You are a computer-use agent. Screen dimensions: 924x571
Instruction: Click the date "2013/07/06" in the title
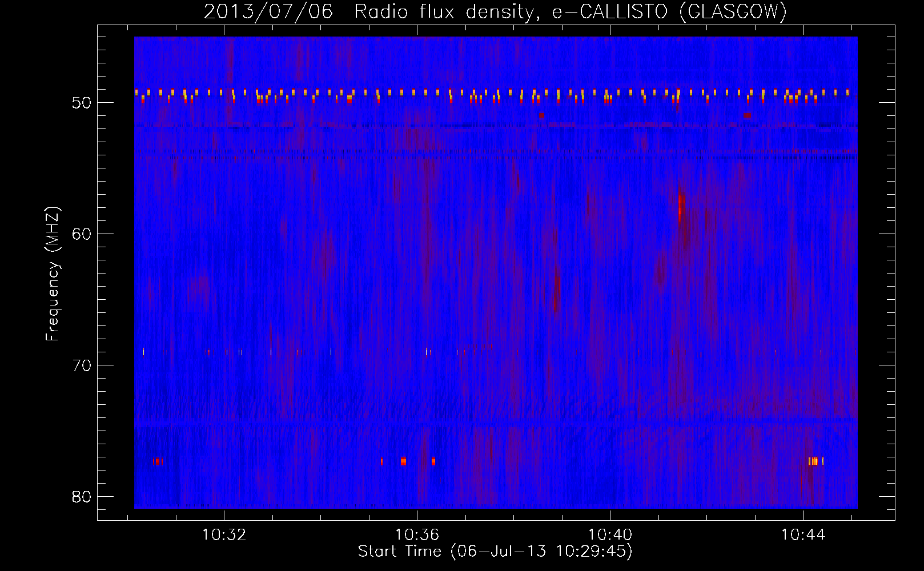click(268, 11)
